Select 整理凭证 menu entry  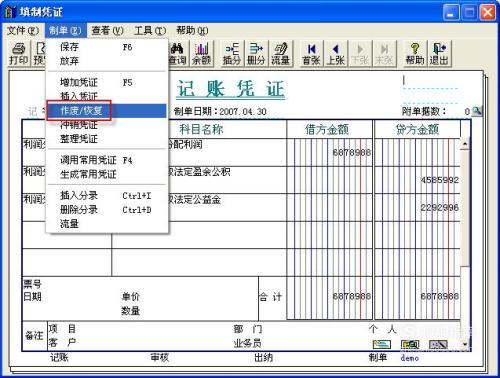coord(107,139)
